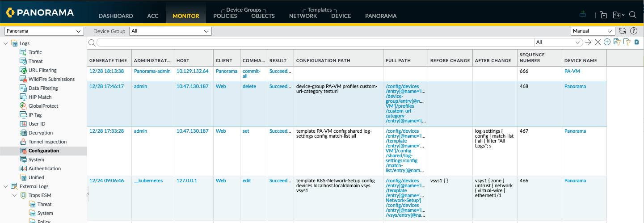Export logs to CSV
Viewport: 644px width, 223px height.
[x=636, y=42]
